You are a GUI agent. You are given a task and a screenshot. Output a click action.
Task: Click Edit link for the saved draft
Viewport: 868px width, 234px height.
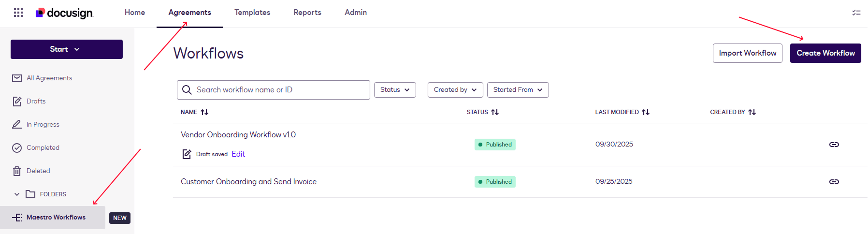point(238,154)
